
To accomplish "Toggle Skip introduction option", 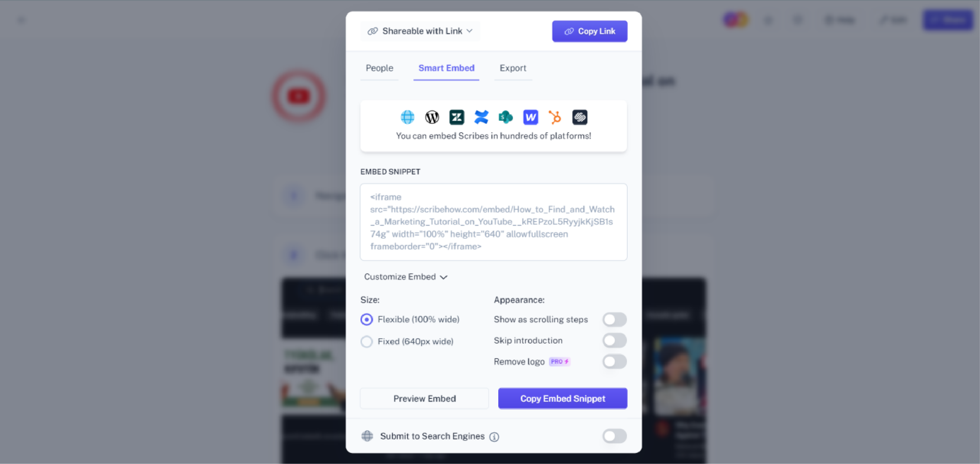I will tap(614, 340).
